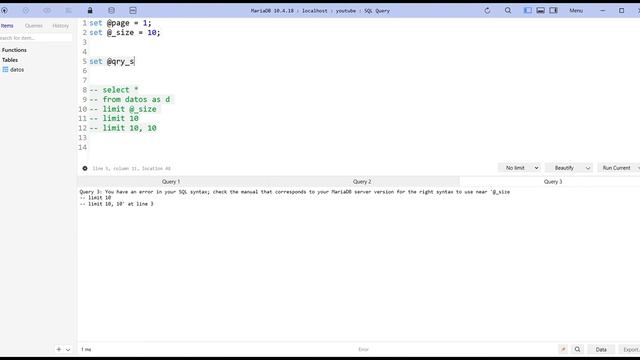The width and height of the screenshot is (640, 360).
Task: Click the 'set @page = 1;' line
Action: [x=120, y=23]
